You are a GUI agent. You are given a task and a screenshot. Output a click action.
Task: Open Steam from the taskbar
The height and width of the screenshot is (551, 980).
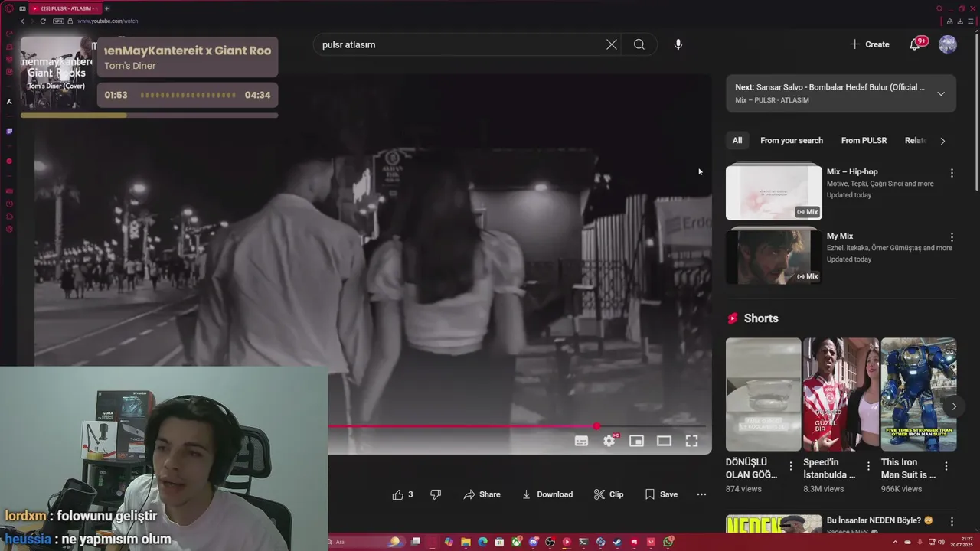click(616, 542)
